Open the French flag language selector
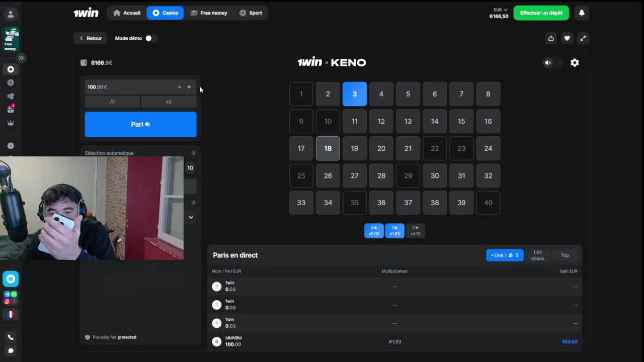Viewport: 644px width, 362px height. (x=11, y=314)
